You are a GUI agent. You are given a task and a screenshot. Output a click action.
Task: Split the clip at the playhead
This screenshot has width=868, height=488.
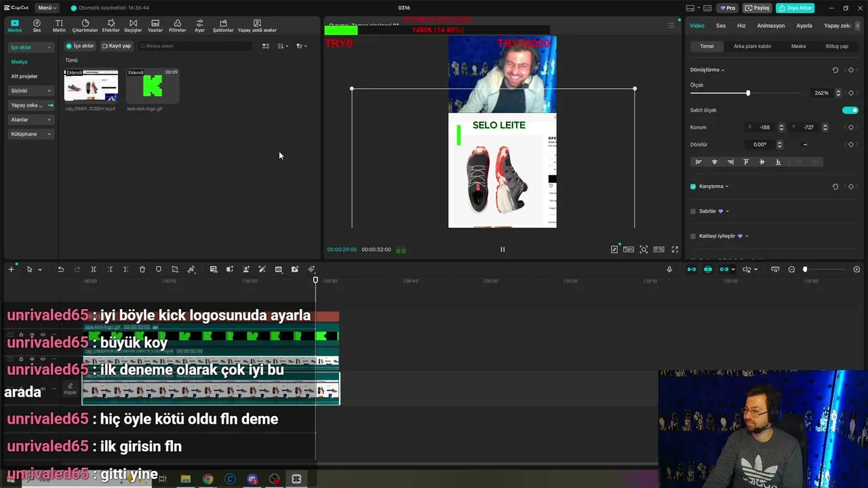pos(94,269)
